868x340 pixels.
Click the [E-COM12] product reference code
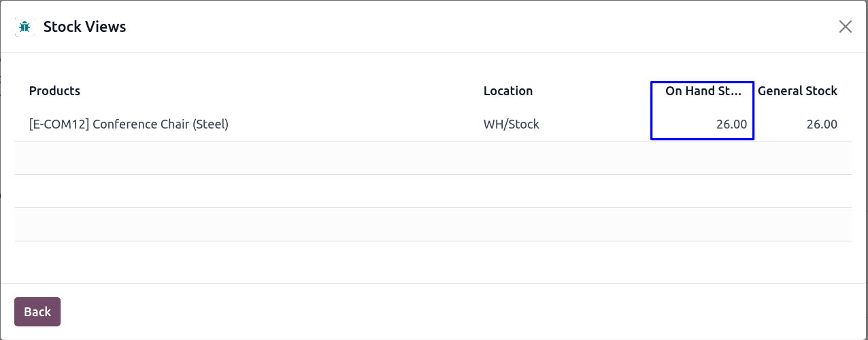pyautogui.click(x=59, y=124)
